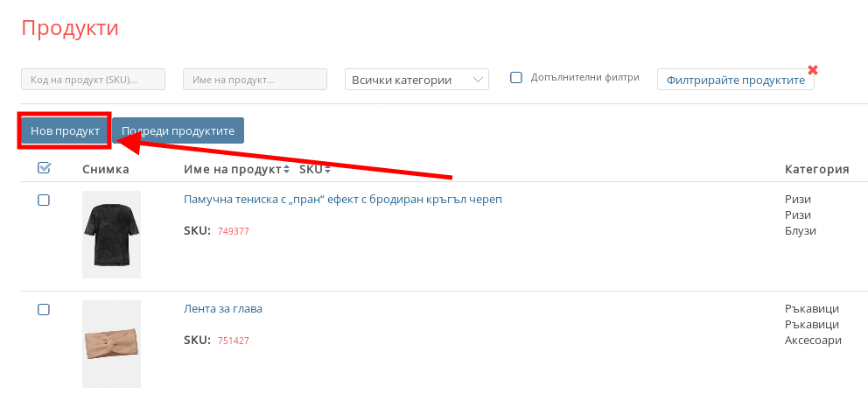Open the black T-shirt product thumbnail

click(111, 234)
